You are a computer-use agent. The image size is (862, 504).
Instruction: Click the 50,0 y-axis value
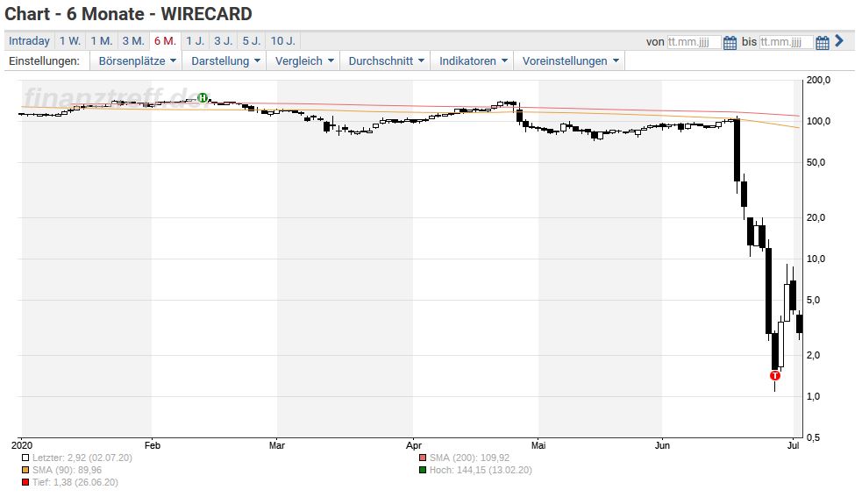click(816, 162)
